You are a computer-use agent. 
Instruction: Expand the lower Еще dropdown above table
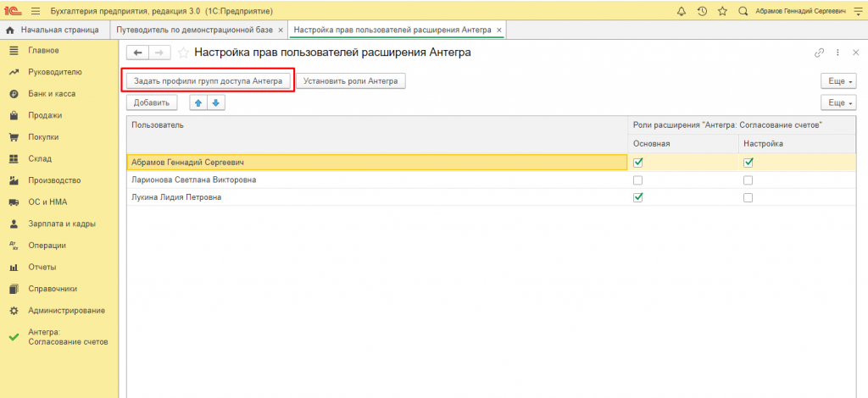tap(837, 102)
